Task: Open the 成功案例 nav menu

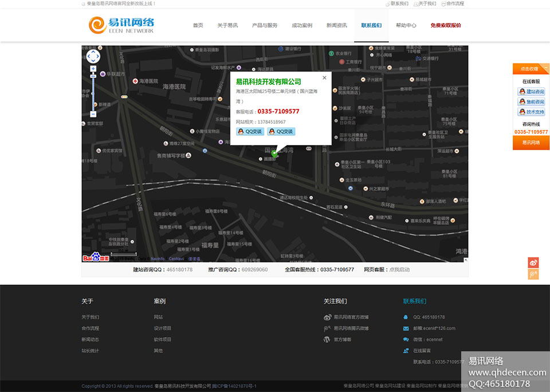Action: click(302, 25)
